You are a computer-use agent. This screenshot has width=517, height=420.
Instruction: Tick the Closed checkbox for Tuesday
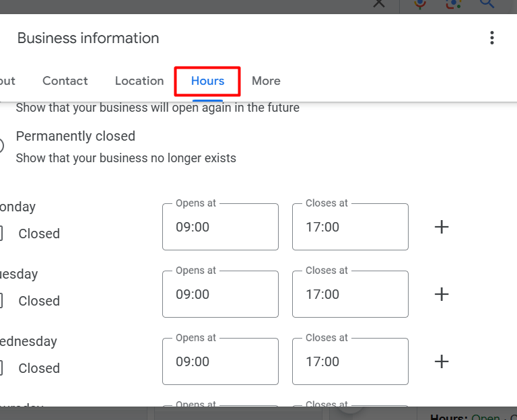1,301
